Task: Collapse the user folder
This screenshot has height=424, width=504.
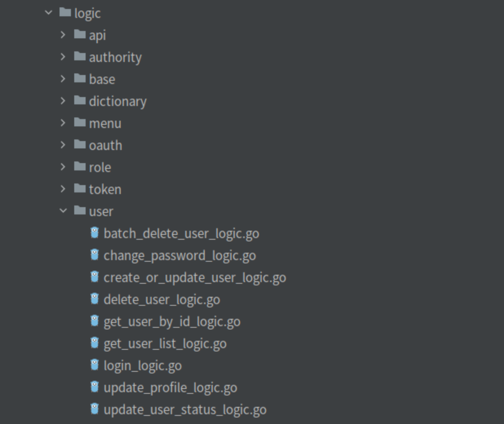Action: tap(63, 211)
